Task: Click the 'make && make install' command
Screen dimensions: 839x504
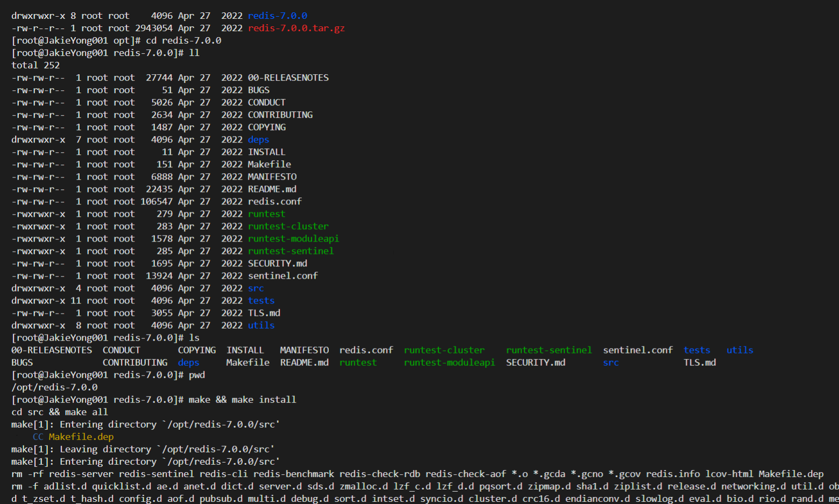Action: coord(242,399)
